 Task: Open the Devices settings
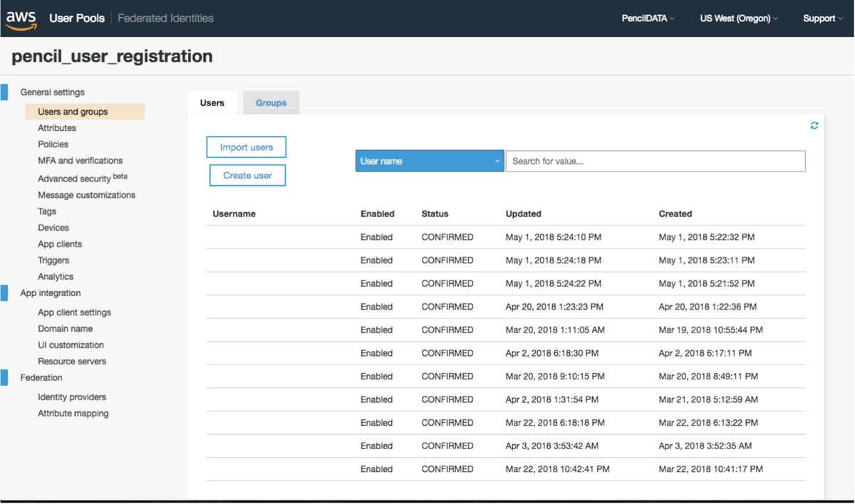tap(53, 228)
